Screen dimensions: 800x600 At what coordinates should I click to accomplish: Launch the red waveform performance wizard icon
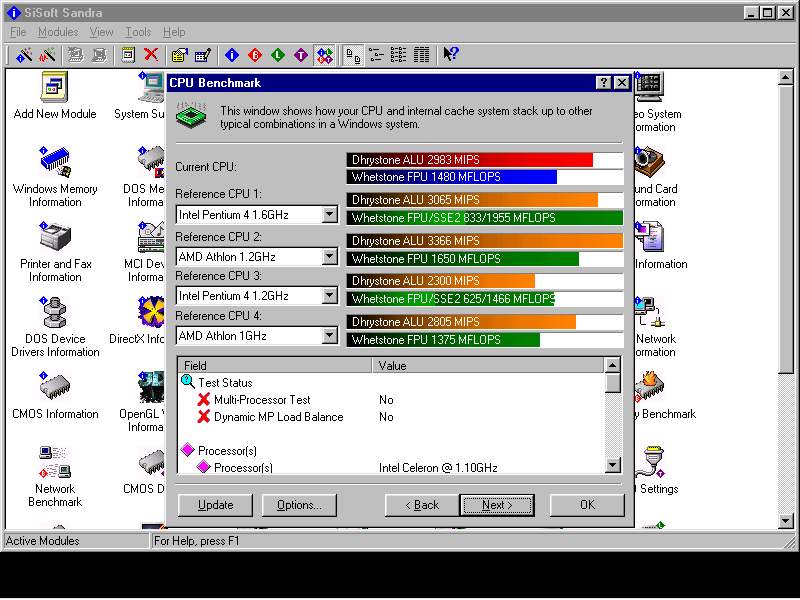[47, 55]
